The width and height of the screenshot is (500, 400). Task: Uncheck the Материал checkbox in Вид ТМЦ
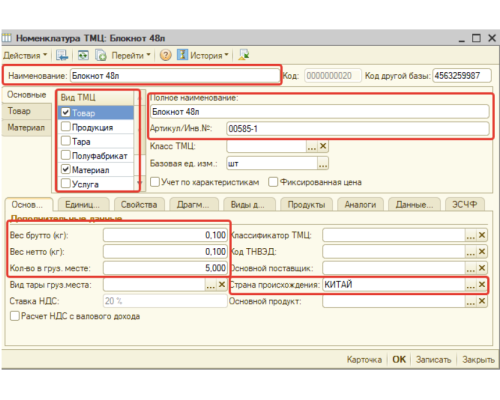(66, 169)
